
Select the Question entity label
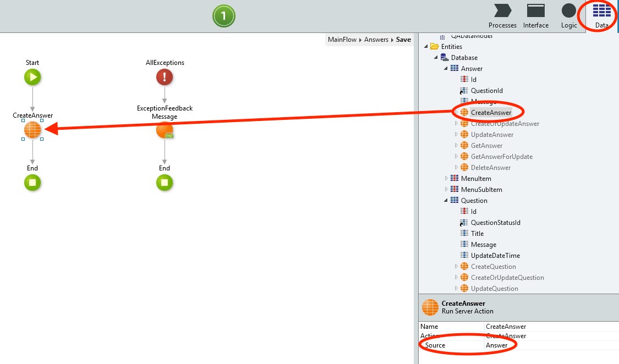[x=474, y=200]
